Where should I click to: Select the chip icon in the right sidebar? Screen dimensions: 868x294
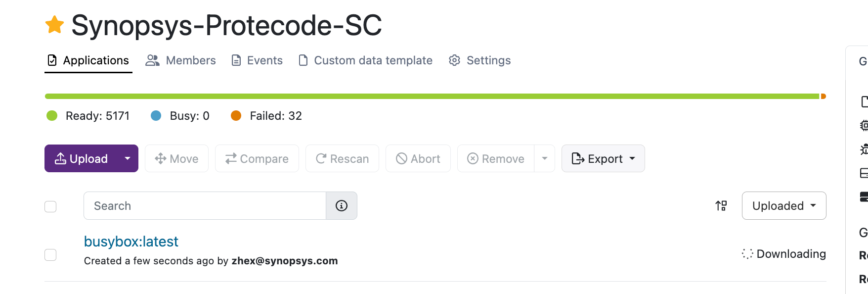tap(864, 125)
